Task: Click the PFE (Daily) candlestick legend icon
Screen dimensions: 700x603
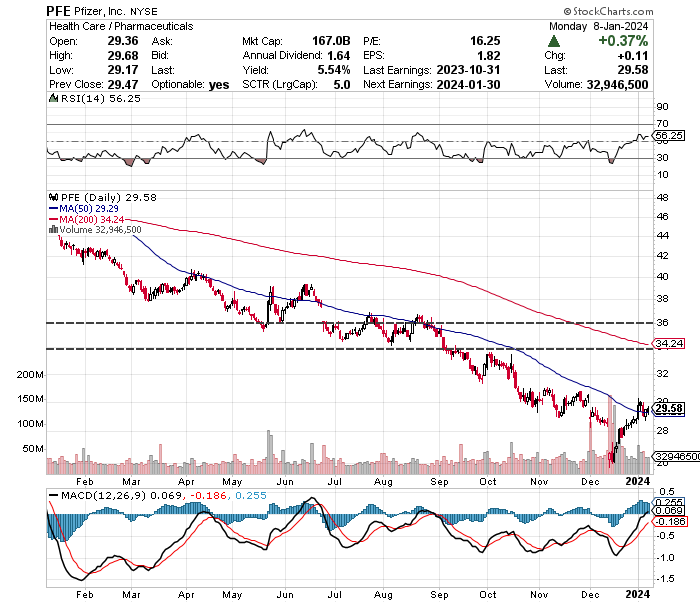Action: pyautogui.click(x=52, y=197)
